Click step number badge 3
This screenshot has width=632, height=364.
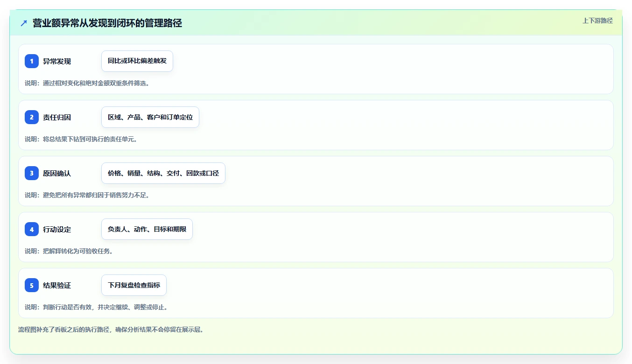(x=32, y=173)
